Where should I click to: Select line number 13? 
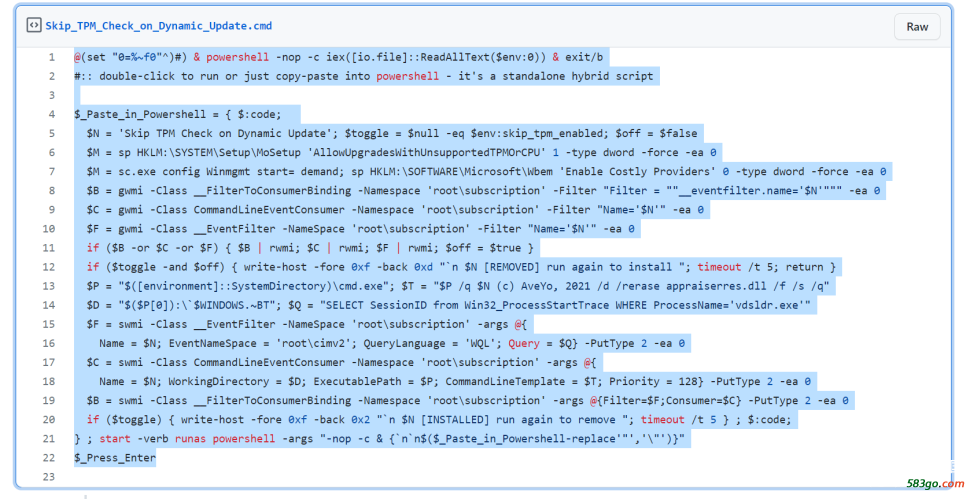[49, 286]
